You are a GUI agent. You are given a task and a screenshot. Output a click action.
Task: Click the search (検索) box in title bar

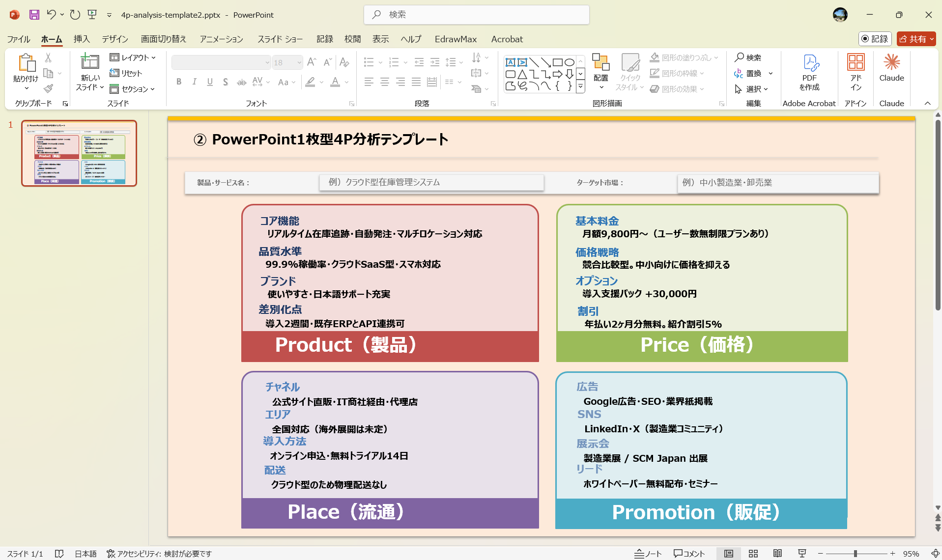click(476, 15)
